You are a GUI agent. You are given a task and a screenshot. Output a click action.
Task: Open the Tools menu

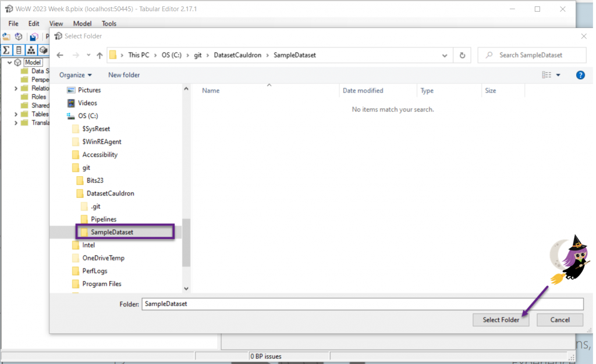coord(109,23)
